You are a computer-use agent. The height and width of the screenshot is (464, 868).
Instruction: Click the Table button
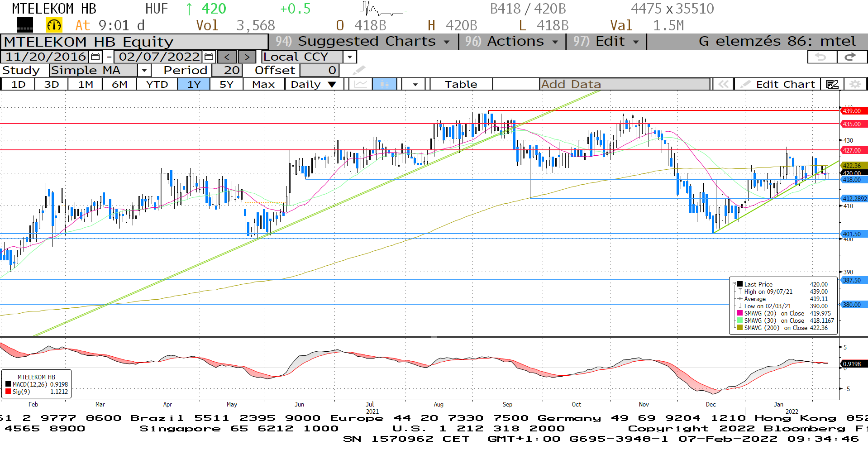pyautogui.click(x=461, y=84)
